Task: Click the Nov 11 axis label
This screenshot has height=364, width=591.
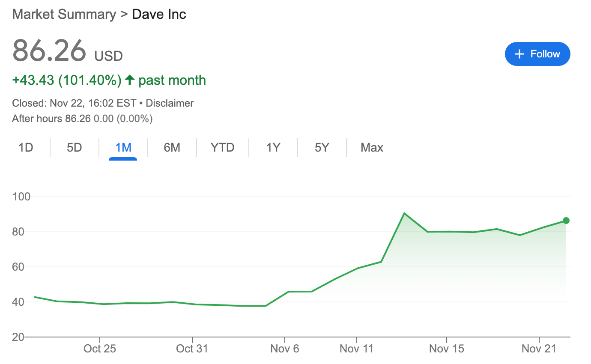Action: pos(356,349)
